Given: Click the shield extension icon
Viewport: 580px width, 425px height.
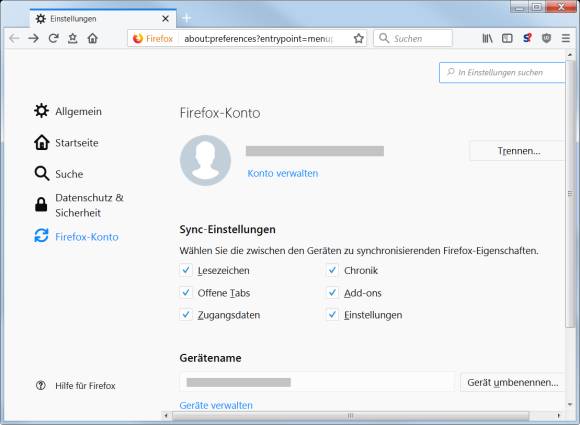Looking at the screenshot, I should click(x=546, y=38).
